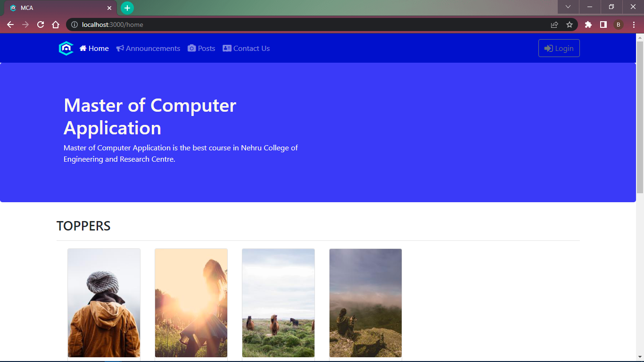Click the Login button
644x362 pixels.
tap(559, 48)
